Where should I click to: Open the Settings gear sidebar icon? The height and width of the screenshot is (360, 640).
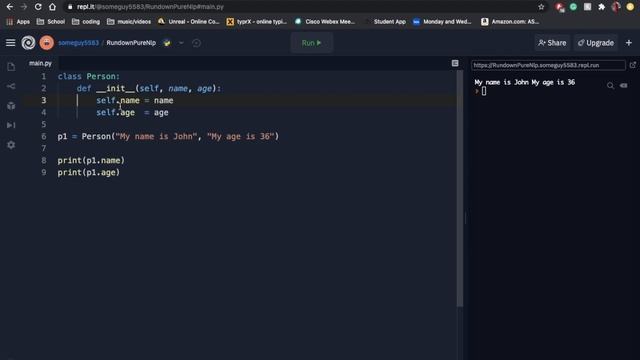(11, 145)
